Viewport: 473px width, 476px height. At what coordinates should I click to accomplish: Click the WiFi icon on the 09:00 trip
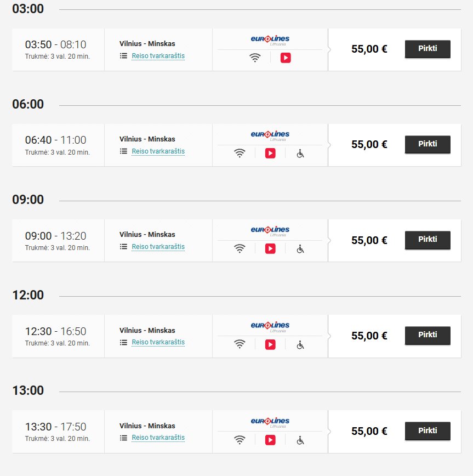pos(240,249)
